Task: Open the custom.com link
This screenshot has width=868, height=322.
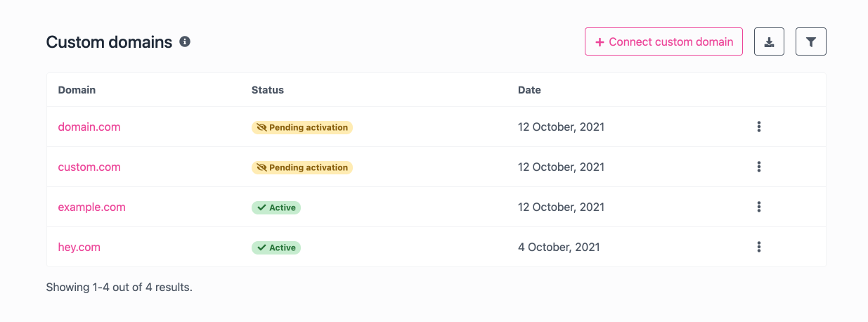Action: [89, 167]
